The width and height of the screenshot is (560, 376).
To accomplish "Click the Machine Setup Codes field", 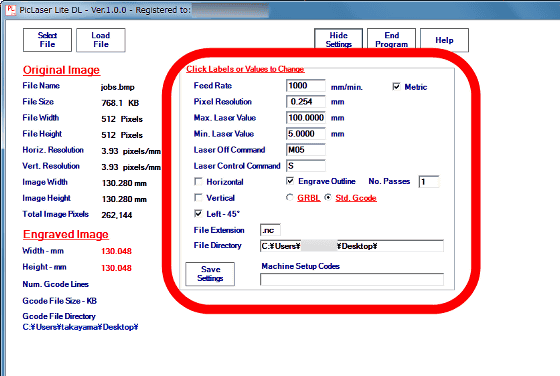I will coord(352,280).
